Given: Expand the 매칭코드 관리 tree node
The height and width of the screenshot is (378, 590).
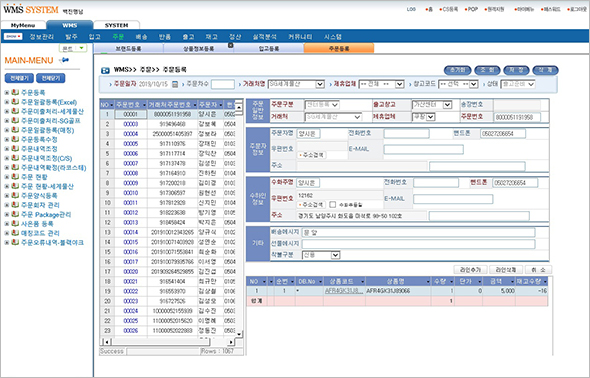Looking at the screenshot, I should click(x=6, y=233).
